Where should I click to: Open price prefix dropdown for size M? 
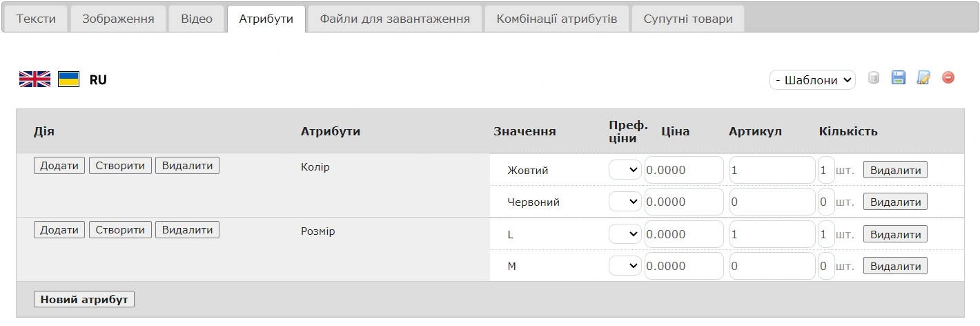click(625, 266)
